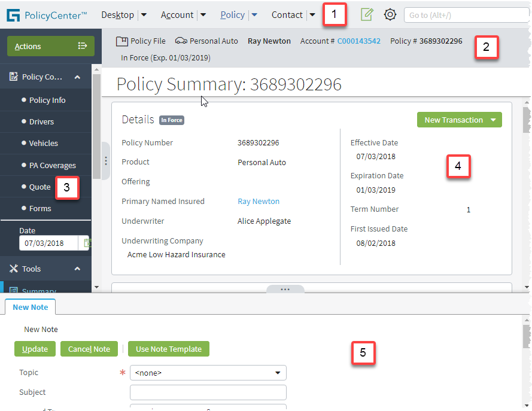Click the Tools wrench icon in sidebar
532x411 pixels.
tap(14, 269)
